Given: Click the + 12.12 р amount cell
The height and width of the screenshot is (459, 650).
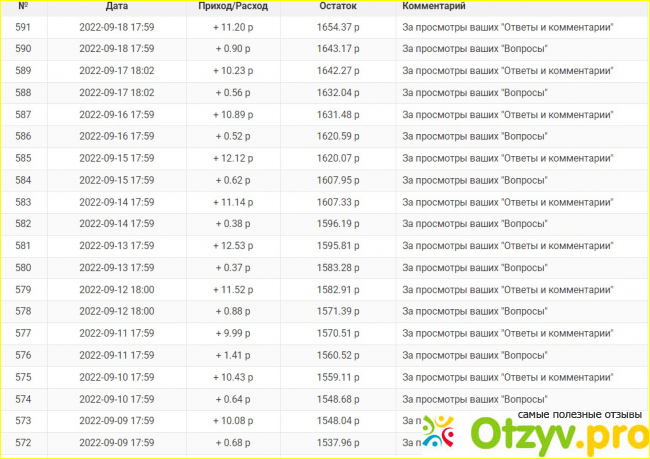Looking at the screenshot, I should (x=232, y=158).
